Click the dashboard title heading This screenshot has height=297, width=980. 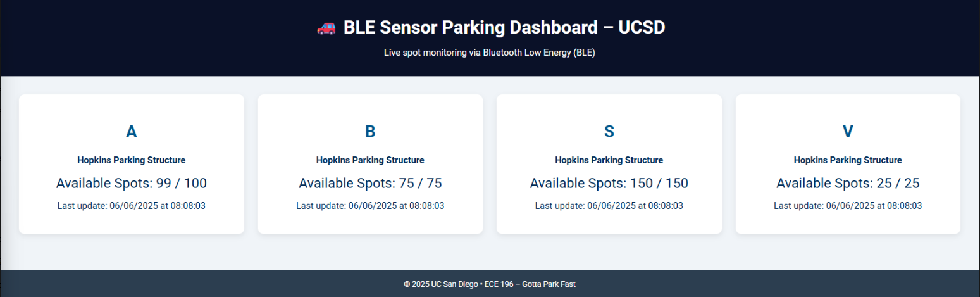(x=490, y=28)
